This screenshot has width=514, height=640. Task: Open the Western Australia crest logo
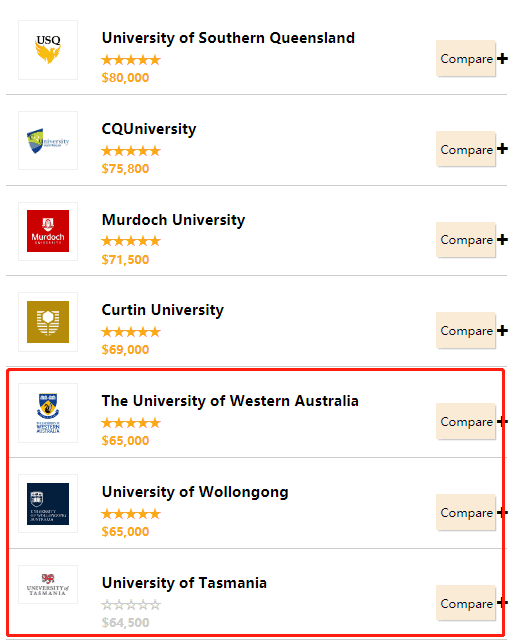pos(48,413)
